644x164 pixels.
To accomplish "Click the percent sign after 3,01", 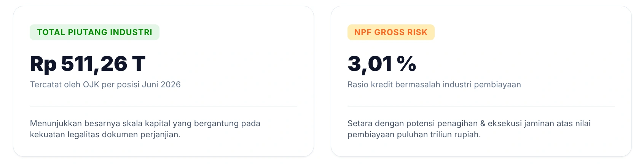I will tap(406, 64).
